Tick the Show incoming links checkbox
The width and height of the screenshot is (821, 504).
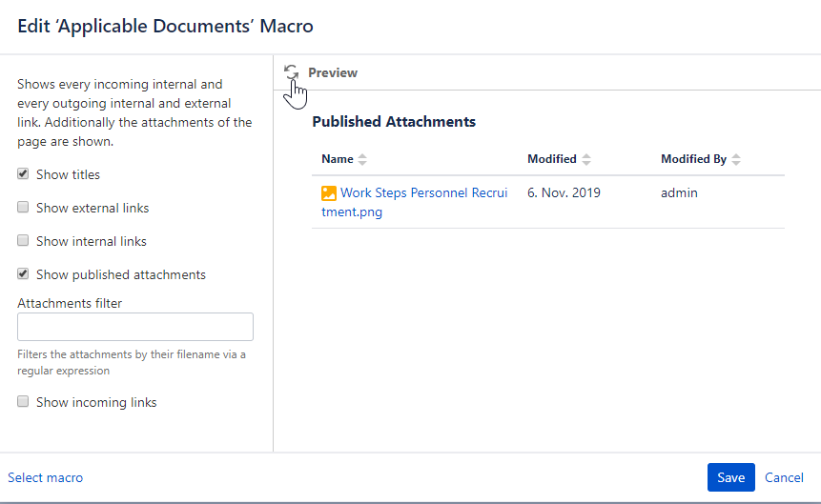coord(23,402)
